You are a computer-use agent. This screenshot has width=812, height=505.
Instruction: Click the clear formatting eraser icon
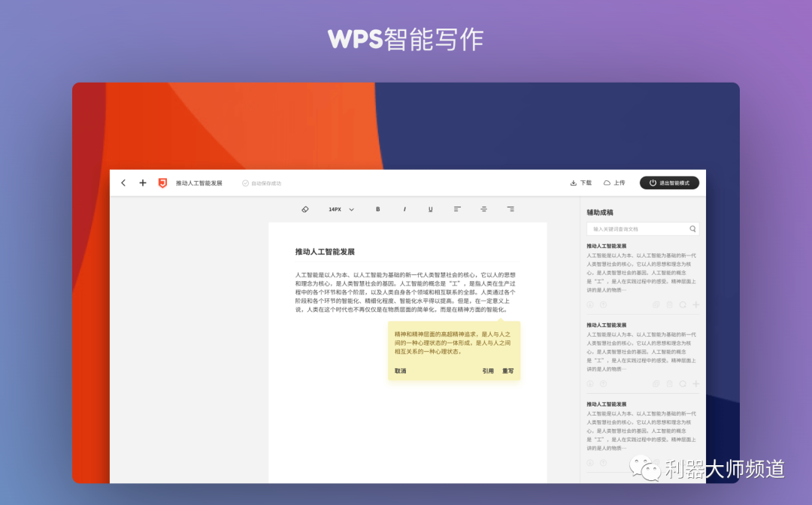[x=304, y=210]
